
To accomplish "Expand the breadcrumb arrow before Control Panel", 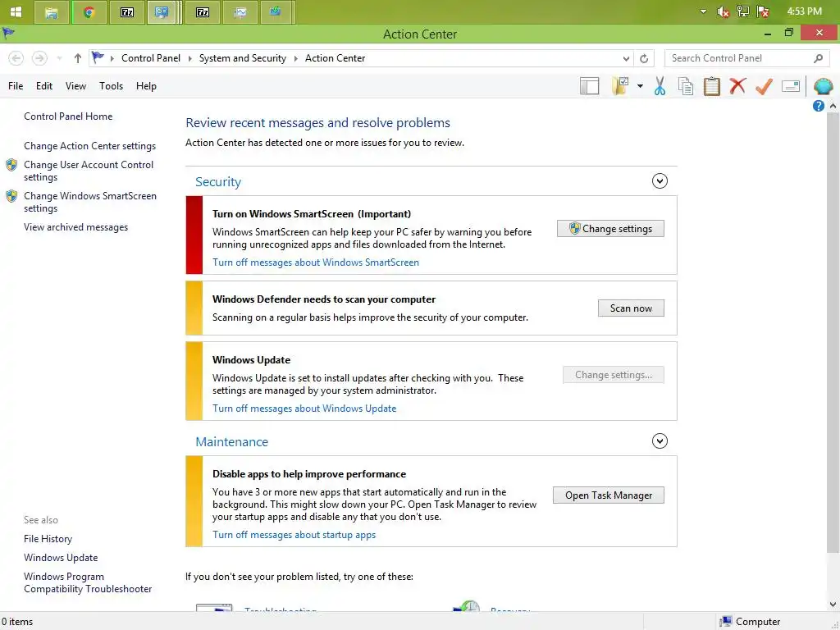I will coord(112,58).
